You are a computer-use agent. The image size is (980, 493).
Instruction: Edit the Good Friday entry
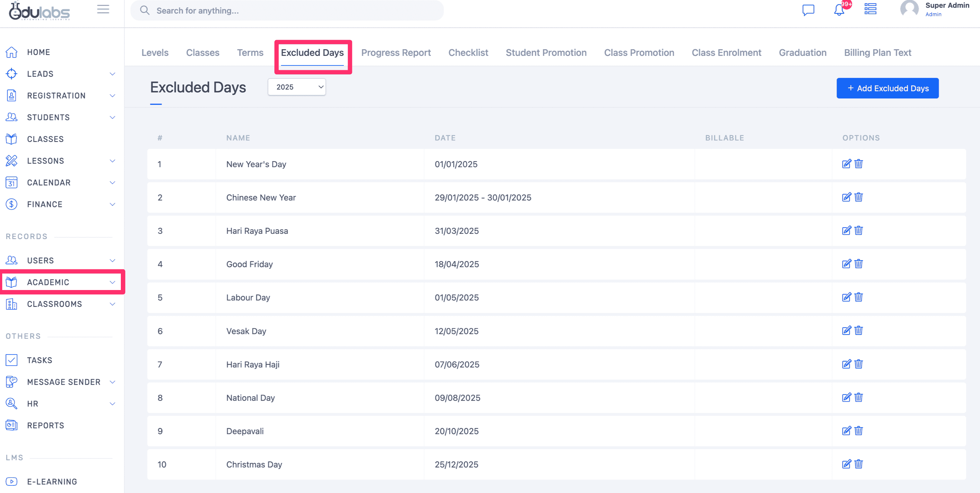[x=846, y=264]
